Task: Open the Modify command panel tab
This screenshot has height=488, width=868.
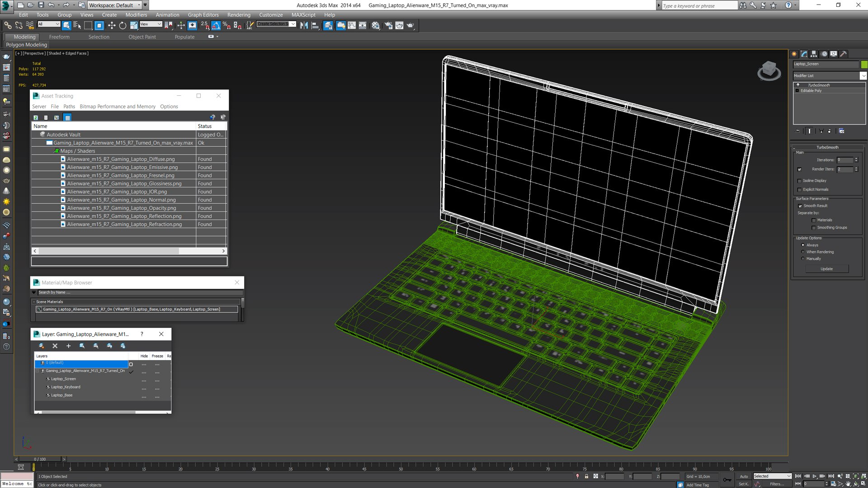Action: tap(804, 54)
